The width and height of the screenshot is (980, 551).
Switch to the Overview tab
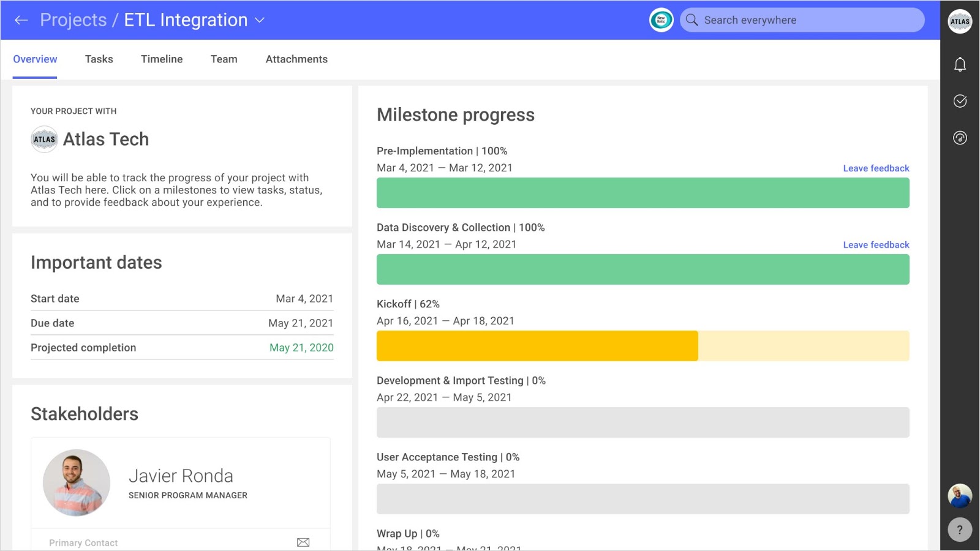35,59
